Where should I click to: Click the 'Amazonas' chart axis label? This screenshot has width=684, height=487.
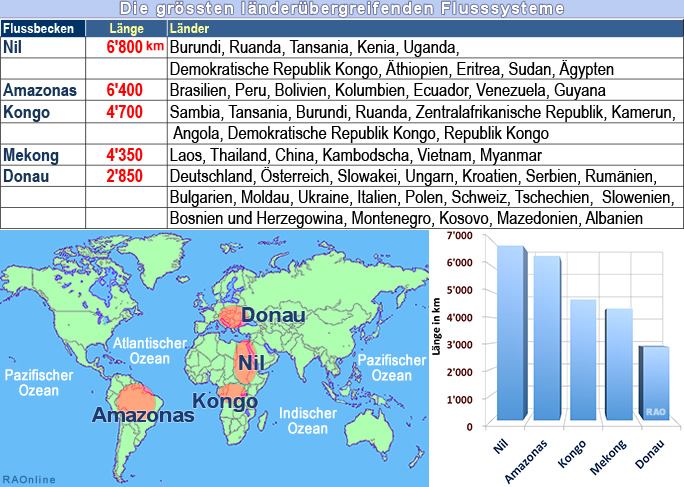(x=526, y=461)
